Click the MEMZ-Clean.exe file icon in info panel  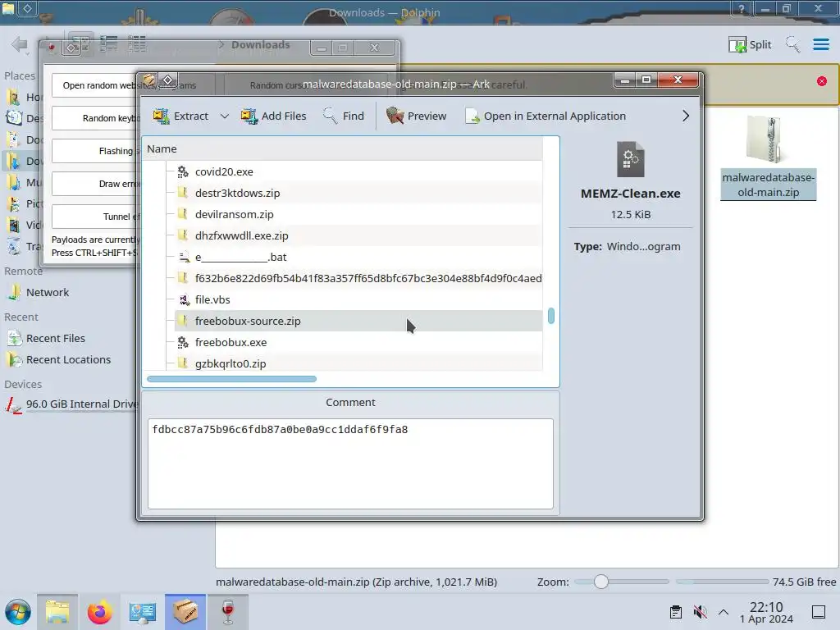(631, 159)
